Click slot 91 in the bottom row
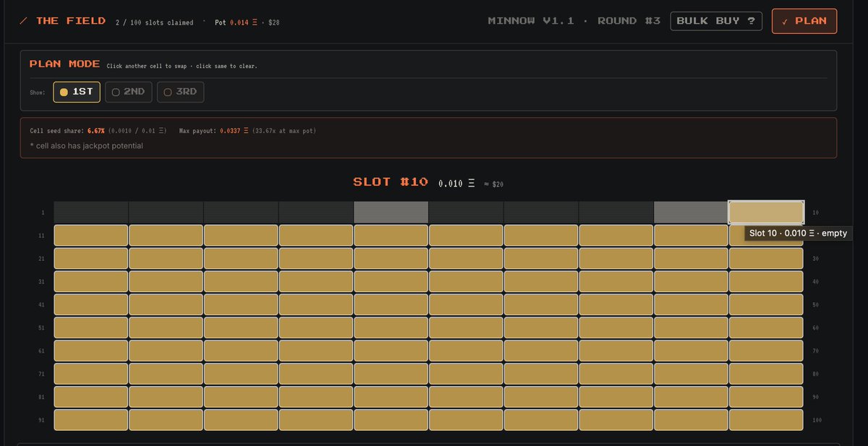868x446 pixels. pyautogui.click(x=91, y=421)
